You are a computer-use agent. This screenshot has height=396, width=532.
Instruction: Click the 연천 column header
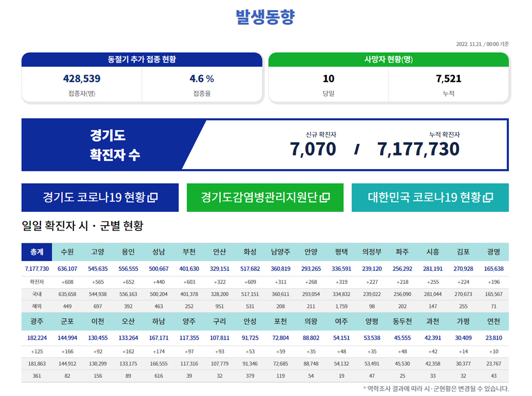(x=494, y=321)
